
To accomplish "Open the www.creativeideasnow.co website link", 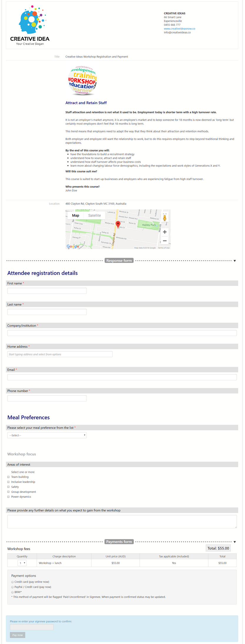I will [x=179, y=29].
